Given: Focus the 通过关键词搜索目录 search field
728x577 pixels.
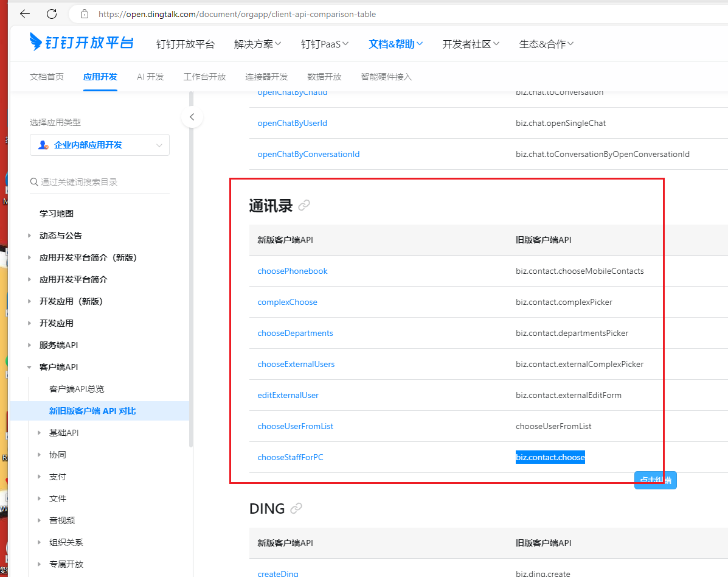Looking at the screenshot, I should (99, 181).
